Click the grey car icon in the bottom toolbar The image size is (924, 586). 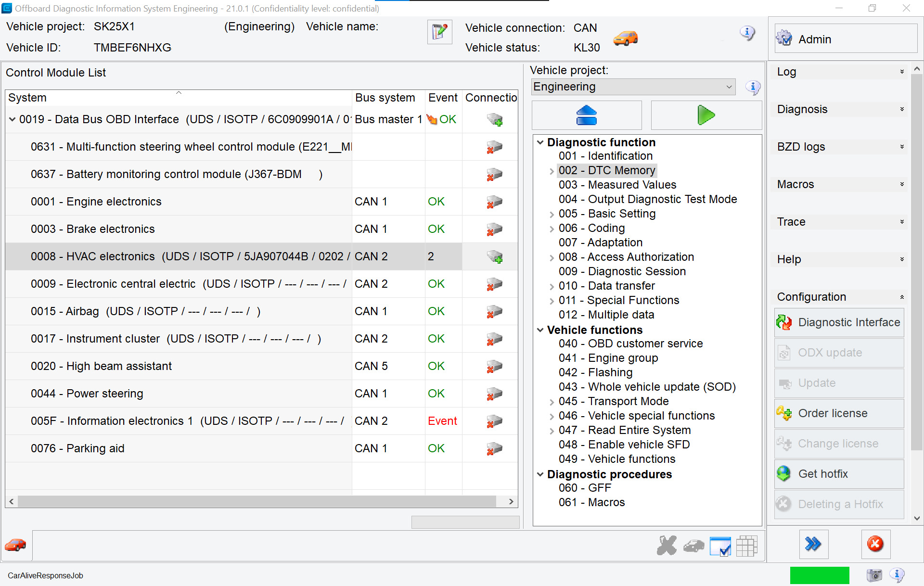point(693,546)
